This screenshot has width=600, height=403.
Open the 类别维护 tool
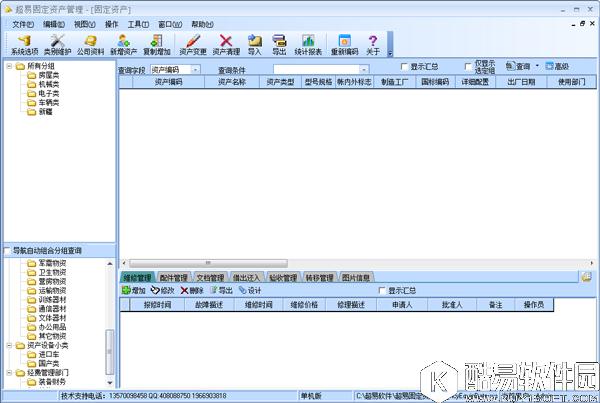point(58,45)
